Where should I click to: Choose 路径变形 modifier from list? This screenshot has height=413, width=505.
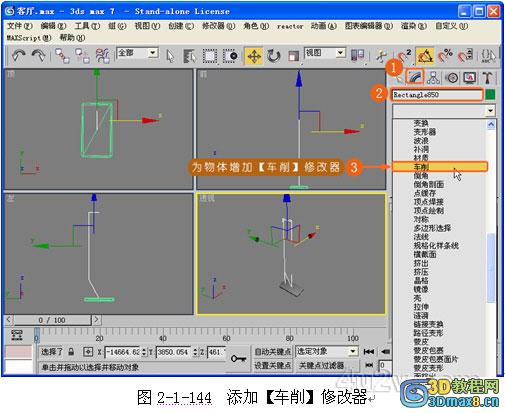pos(428,333)
